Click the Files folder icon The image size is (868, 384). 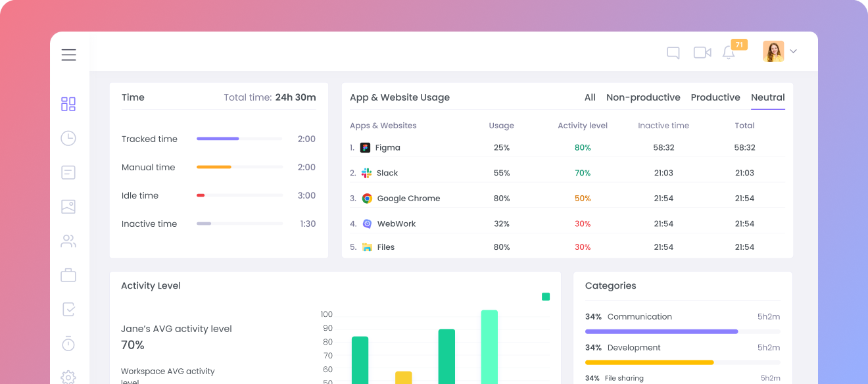[x=367, y=247]
